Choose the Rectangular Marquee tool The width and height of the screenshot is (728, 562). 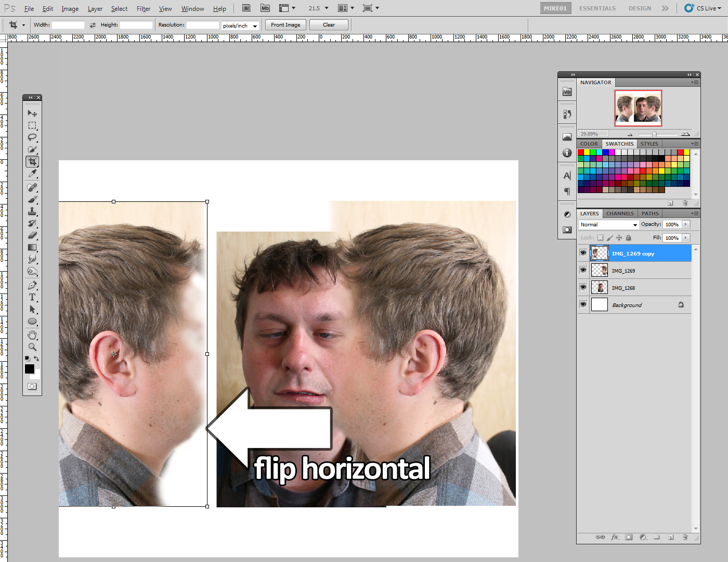click(32, 125)
